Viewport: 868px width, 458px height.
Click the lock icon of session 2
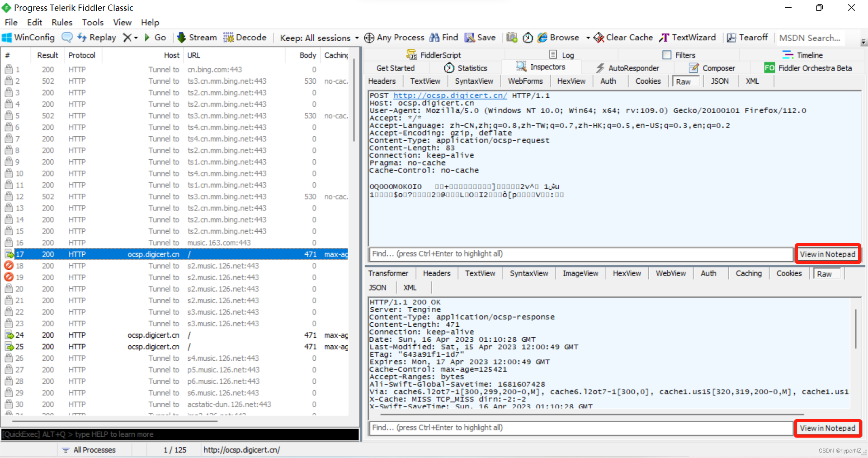9,81
